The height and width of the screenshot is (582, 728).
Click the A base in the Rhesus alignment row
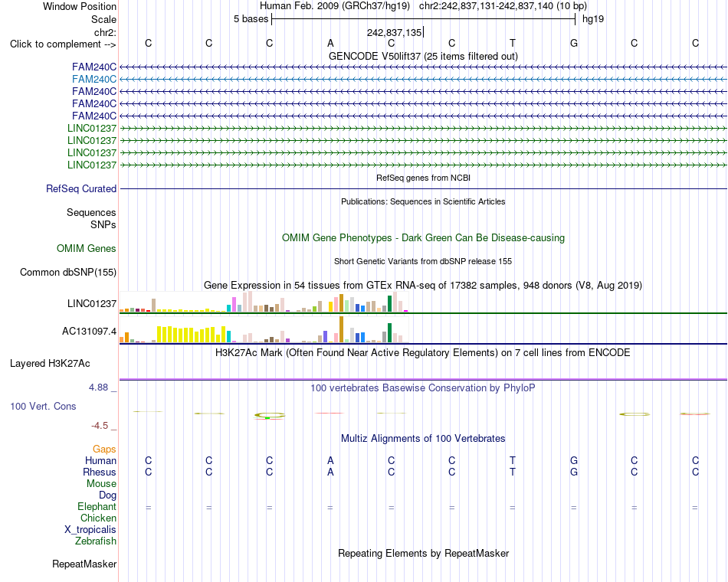pyautogui.click(x=330, y=472)
